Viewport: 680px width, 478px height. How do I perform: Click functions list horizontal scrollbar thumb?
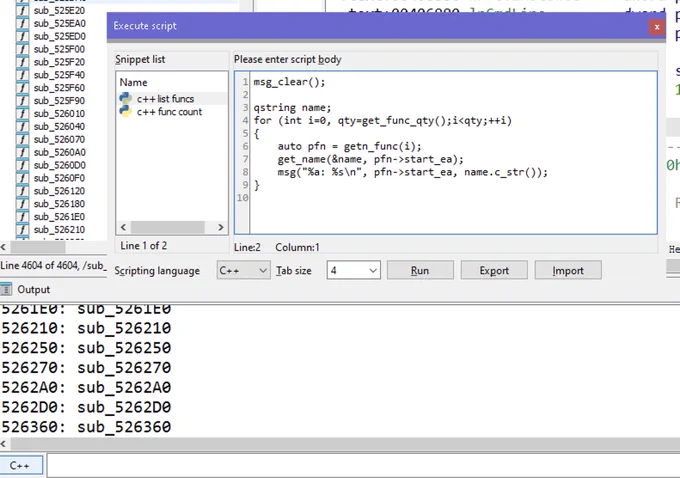coord(38,247)
